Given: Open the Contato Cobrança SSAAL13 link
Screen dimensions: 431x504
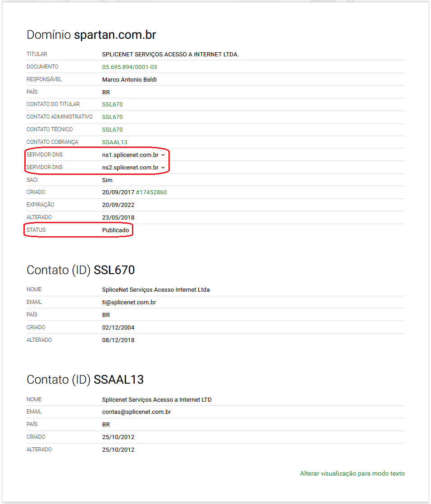Looking at the screenshot, I should pyautogui.click(x=115, y=142).
